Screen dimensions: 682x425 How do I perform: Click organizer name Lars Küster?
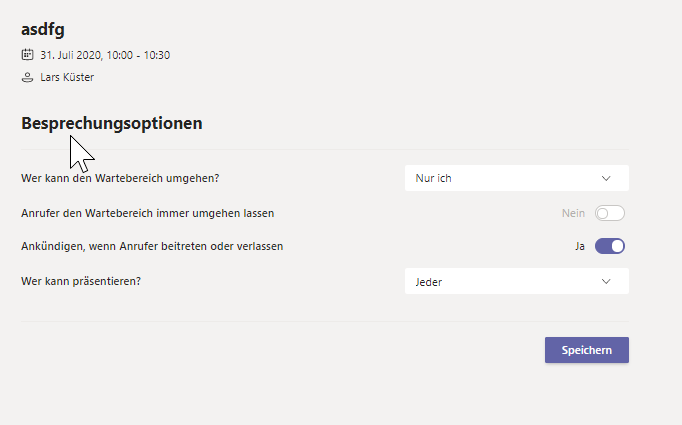click(x=67, y=77)
